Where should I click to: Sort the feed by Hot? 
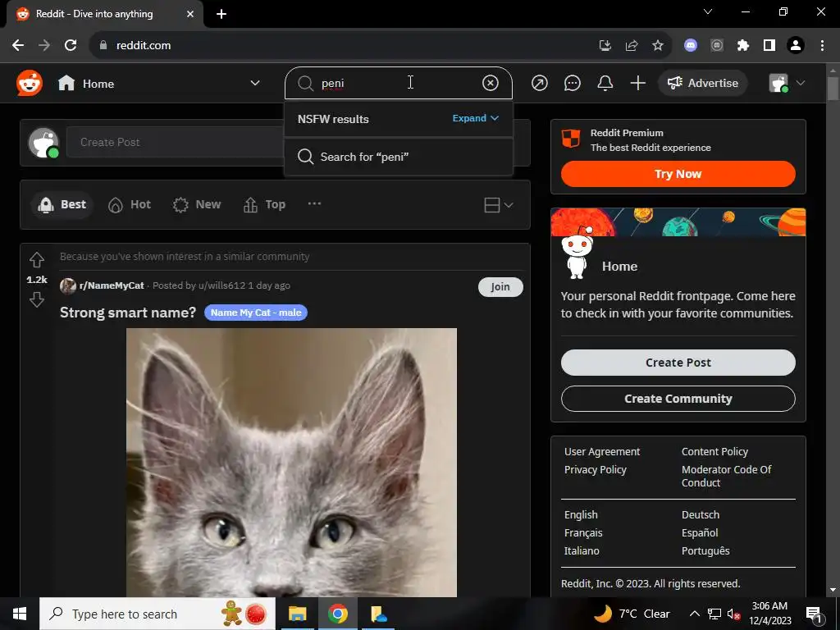[x=130, y=204]
